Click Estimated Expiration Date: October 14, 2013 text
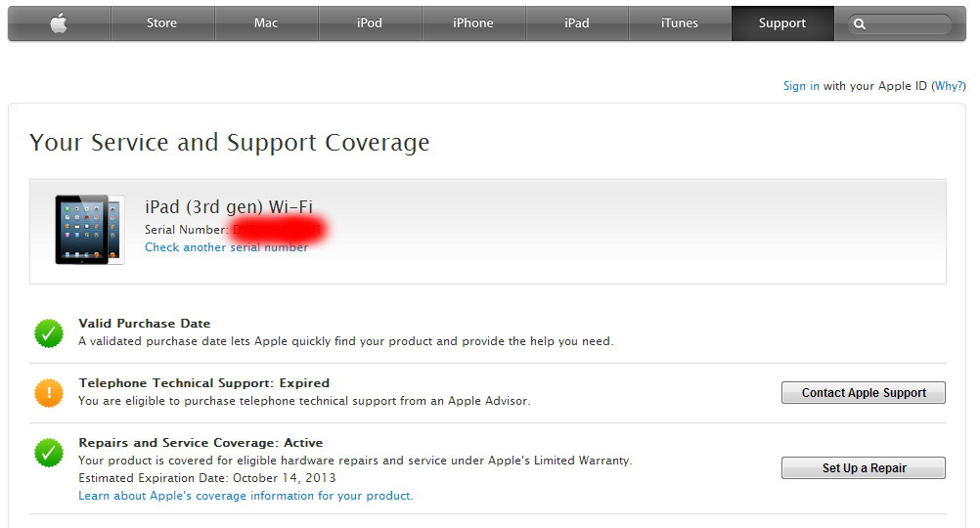The height and width of the screenshot is (528, 980). point(207,478)
